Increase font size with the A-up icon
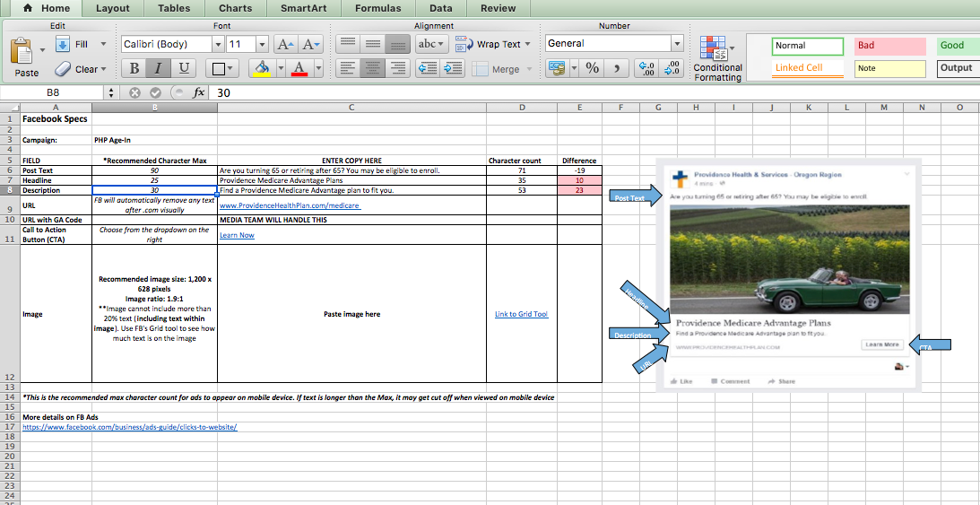The height and width of the screenshot is (505, 980). (286, 44)
